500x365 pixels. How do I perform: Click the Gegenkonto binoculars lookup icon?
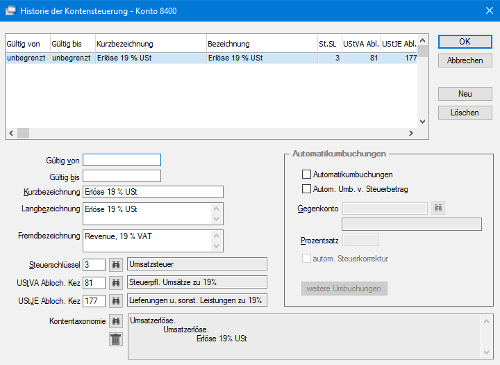point(438,208)
